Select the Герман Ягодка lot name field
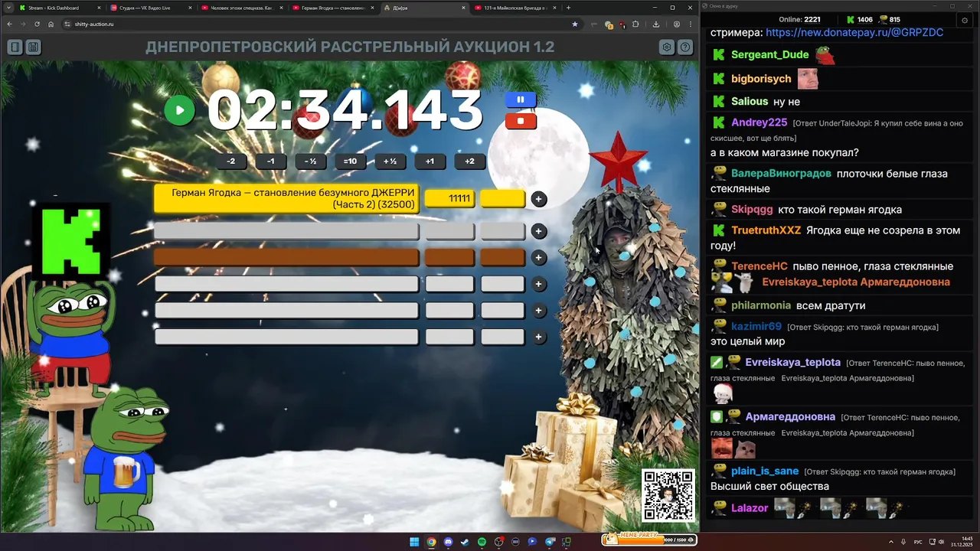Viewport: 980px width, 551px height. tap(286, 199)
